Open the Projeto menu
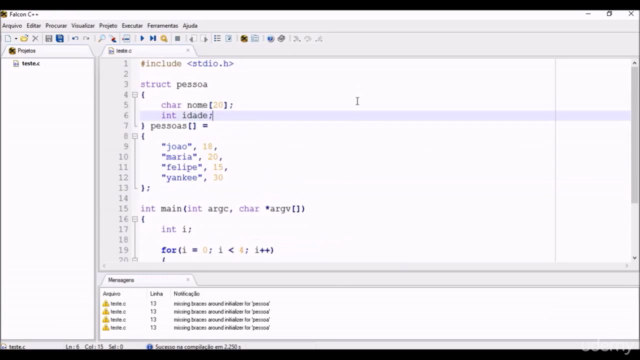This screenshot has height=360, width=640. point(108,26)
